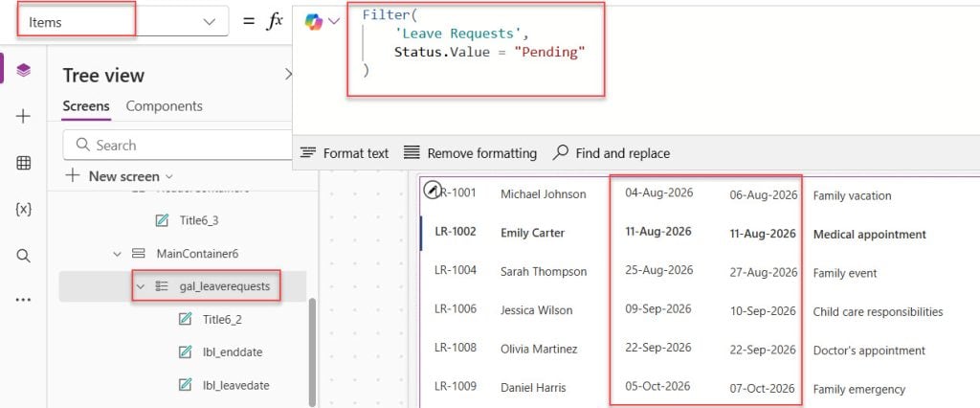
Task: Click the Insert plus icon in sidebar
Action: [x=23, y=117]
